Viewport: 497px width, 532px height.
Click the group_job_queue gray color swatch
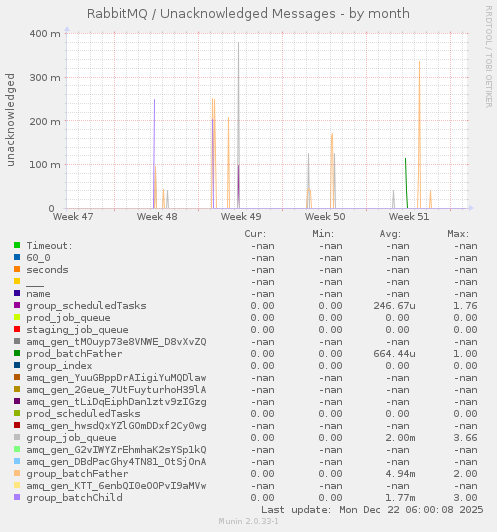tap(17, 437)
